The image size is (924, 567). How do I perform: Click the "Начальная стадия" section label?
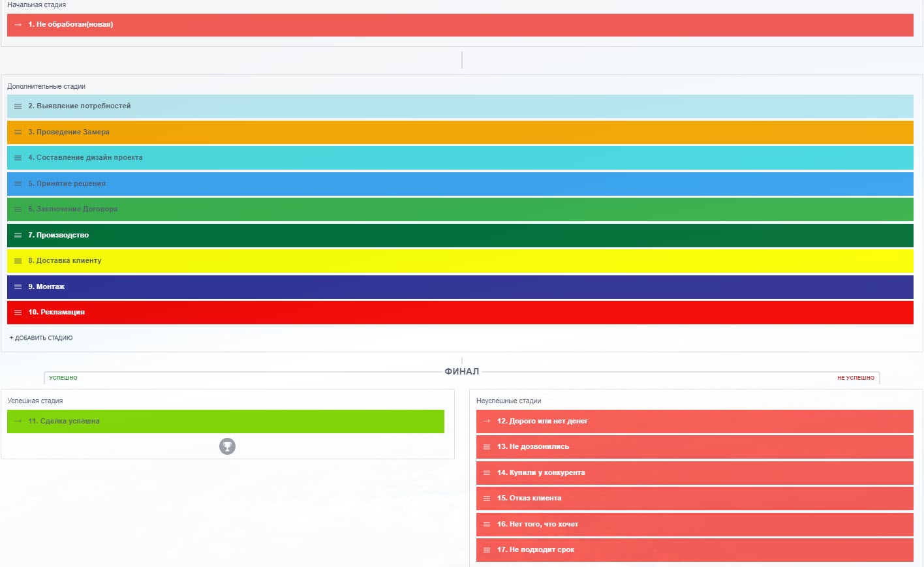[x=37, y=5]
